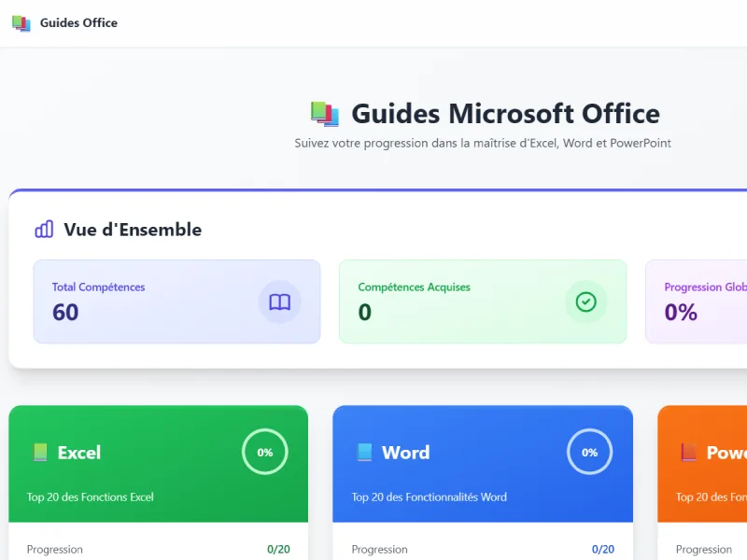Image resolution: width=747 pixels, height=560 pixels.
Task: Click the Progression label on the Word card
Action: [x=380, y=550]
